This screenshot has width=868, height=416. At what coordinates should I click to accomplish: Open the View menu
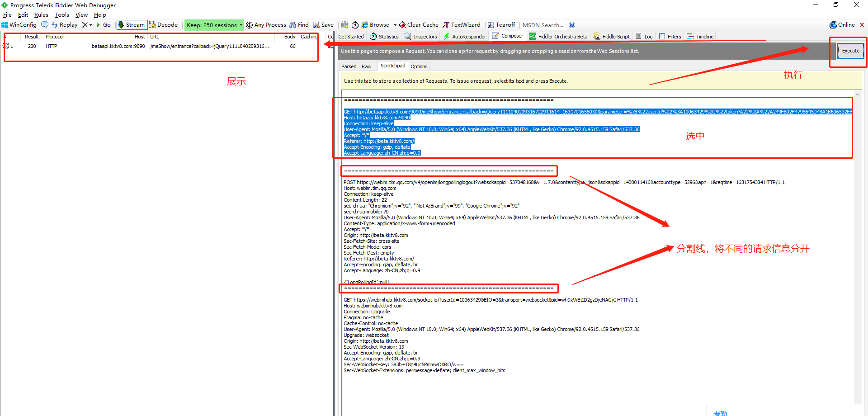[x=81, y=15]
